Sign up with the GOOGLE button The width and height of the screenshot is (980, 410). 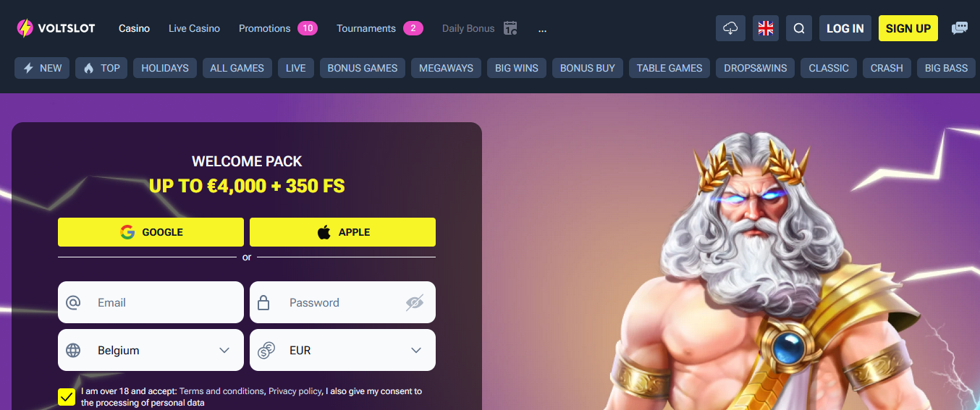click(x=151, y=232)
